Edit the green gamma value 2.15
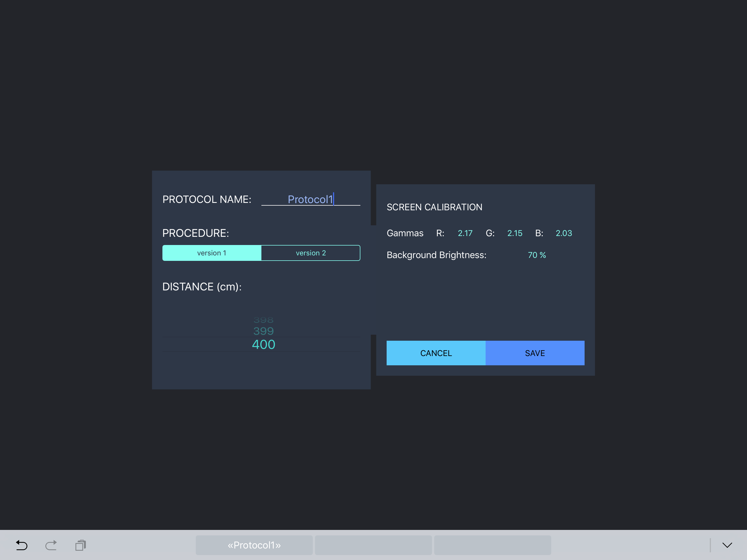747x560 pixels. pos(515,233)
